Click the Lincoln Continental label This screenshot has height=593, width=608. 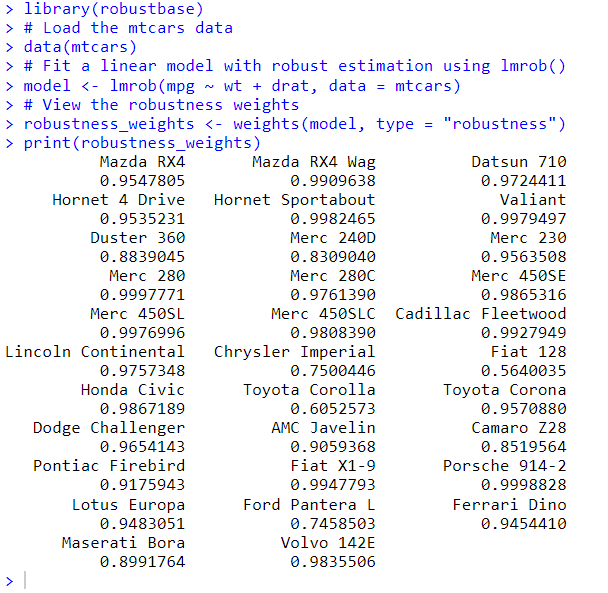pyautogui.click(x=95, y=351)
